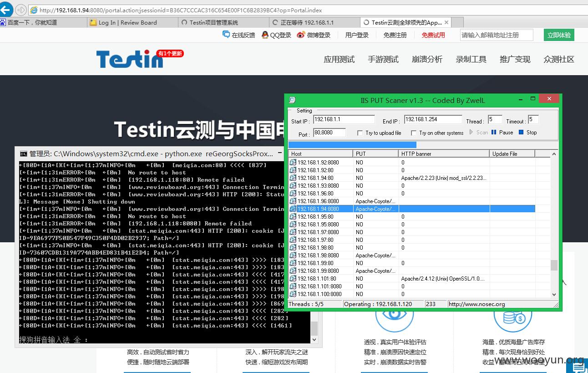The image size is (588, 373).
Task: Click the scanner list scroll-up arrow
Action: coord(554,154)
